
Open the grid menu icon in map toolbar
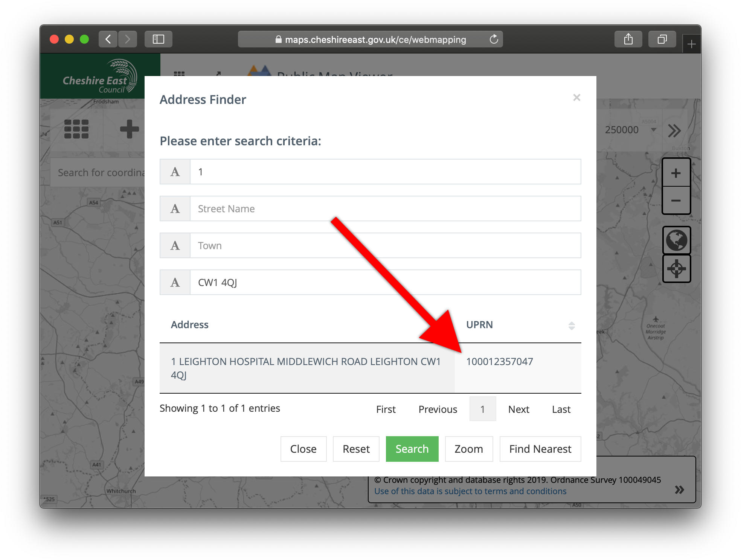[76, 129]
